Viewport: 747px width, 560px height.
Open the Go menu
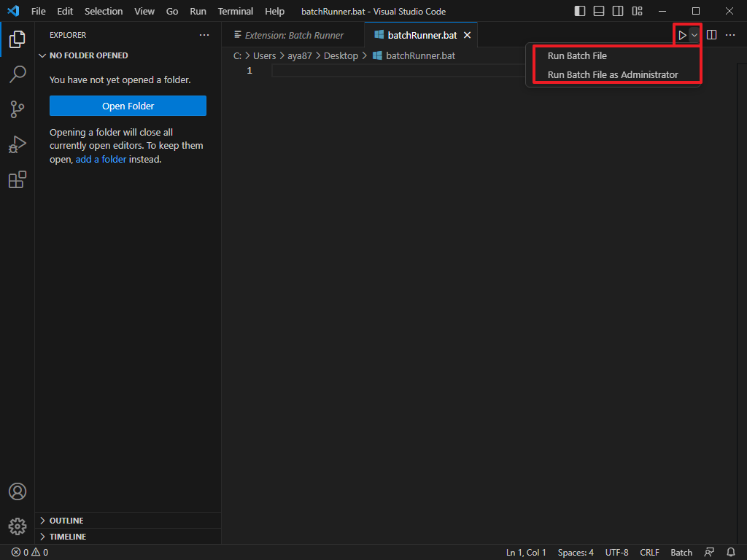[172, 11]
